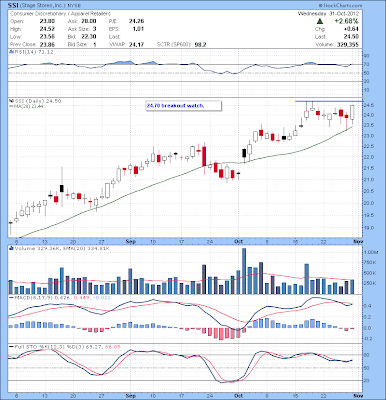Screen dimensions: 386x400
Task: Click the +2.68% percent change value
Action: coord(347,21)
